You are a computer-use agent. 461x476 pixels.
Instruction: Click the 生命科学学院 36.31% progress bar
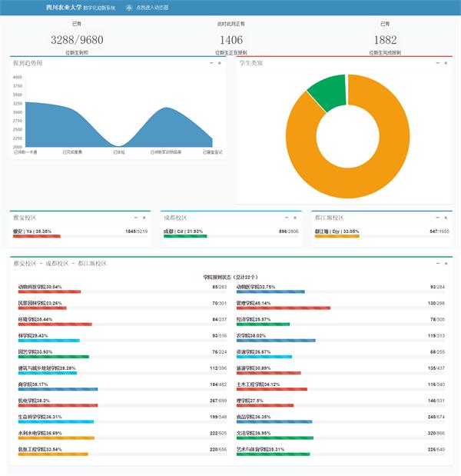(56, 421)
